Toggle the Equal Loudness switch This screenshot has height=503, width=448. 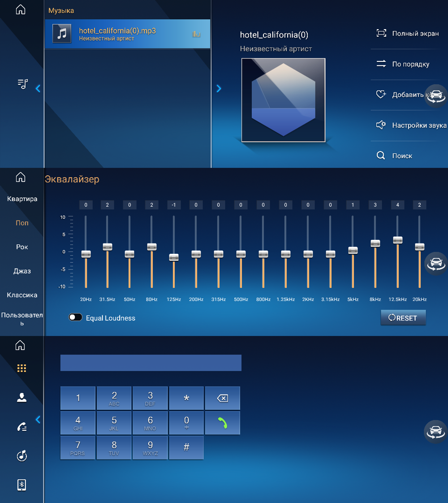[x=75, y=317]
